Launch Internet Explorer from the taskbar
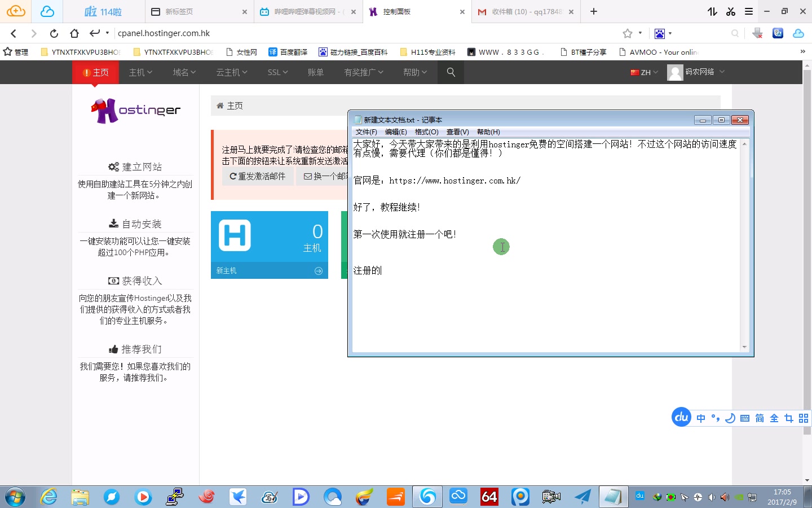 [49, 497]
